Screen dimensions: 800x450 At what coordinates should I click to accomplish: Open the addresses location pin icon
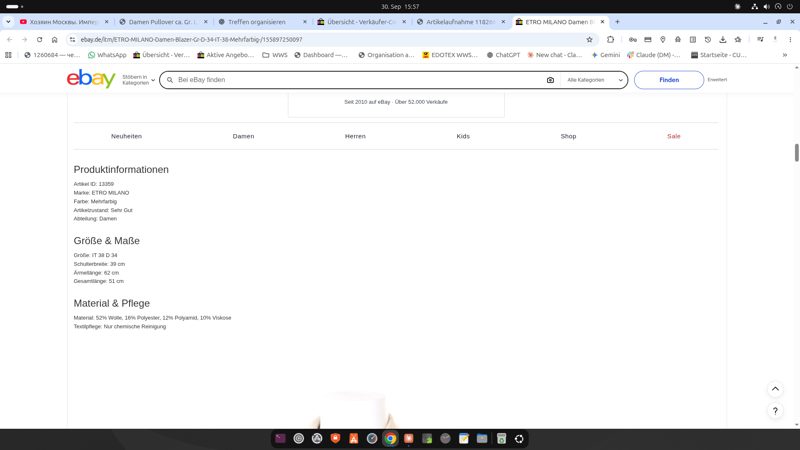point(663,39)
